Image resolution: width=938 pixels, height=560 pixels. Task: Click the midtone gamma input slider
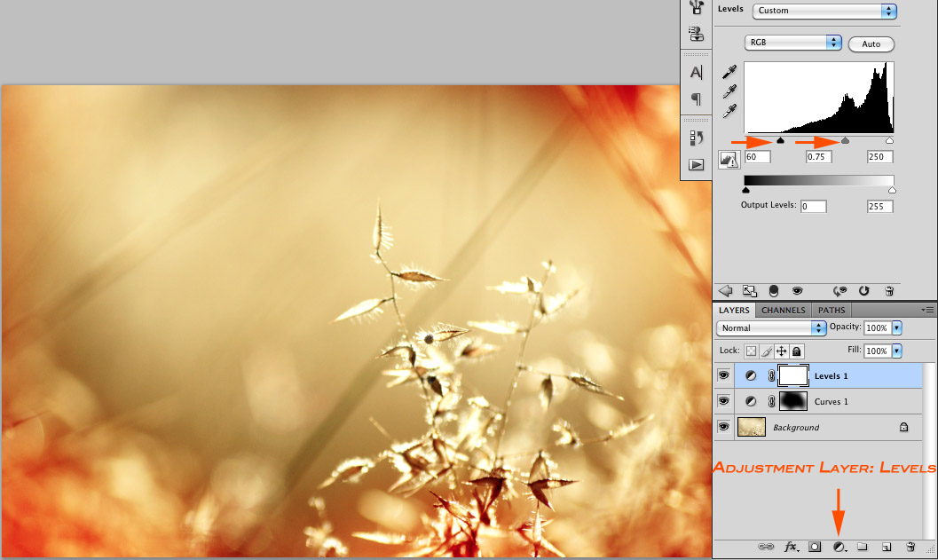[x=845, y=140]
